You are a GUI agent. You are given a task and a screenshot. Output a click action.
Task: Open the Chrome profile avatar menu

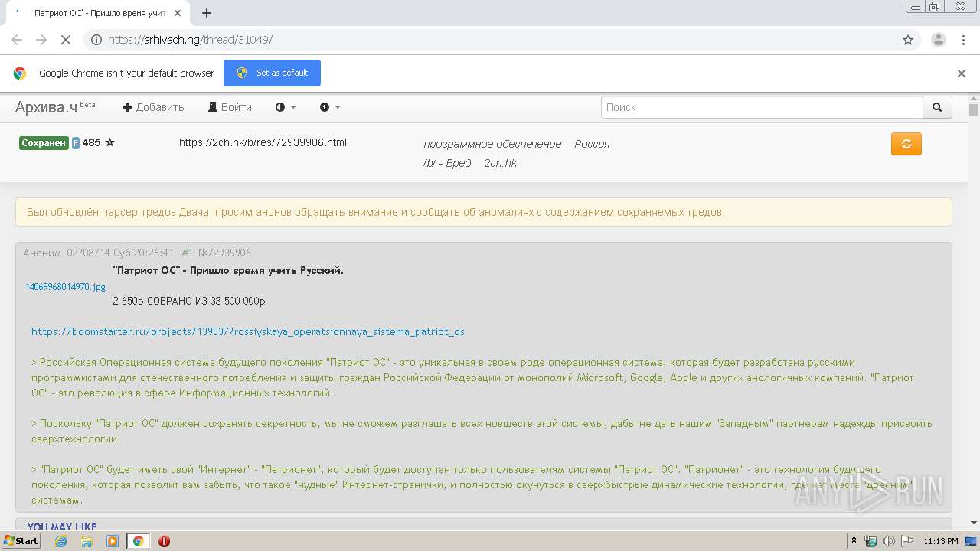938,40
